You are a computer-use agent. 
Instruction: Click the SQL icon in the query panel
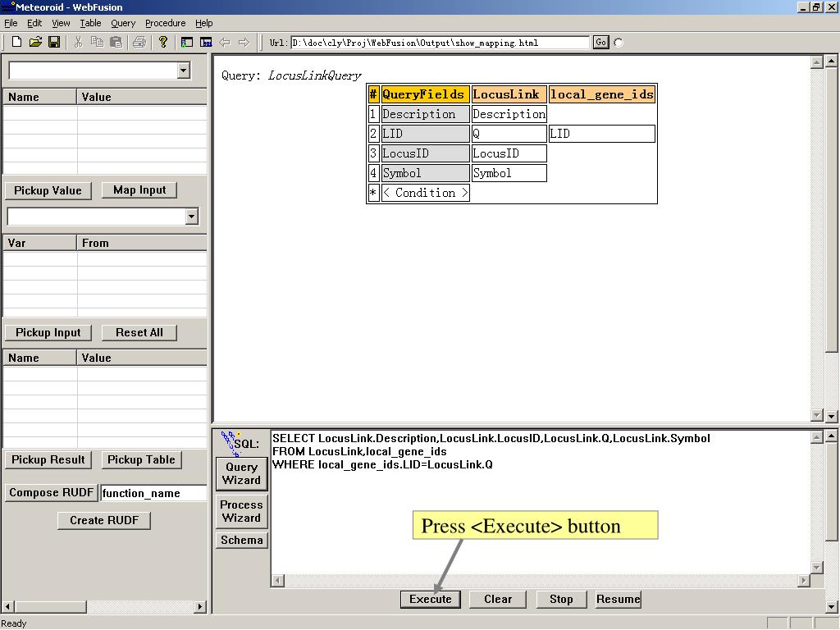click(240, 443)
